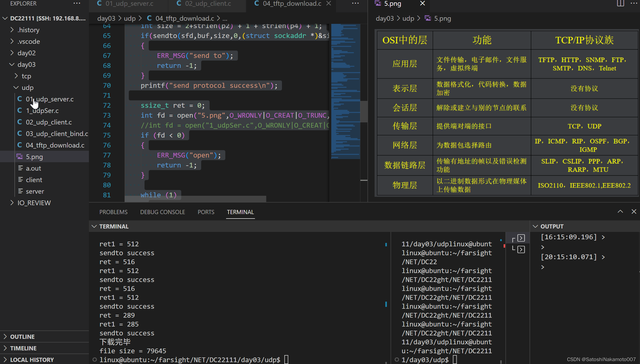
Task: Collapse the day03 folder
Action: click(x=12, y=64)
